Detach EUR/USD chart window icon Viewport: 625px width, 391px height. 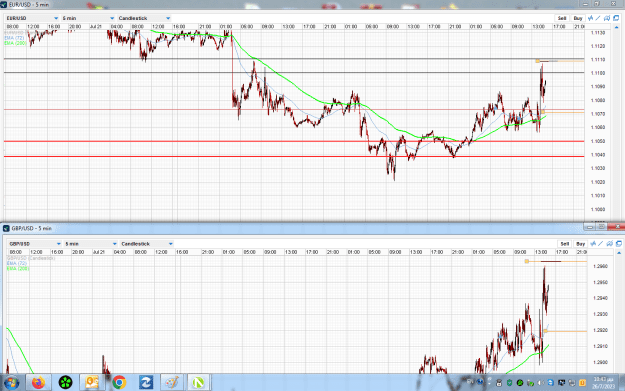[616, 18]
